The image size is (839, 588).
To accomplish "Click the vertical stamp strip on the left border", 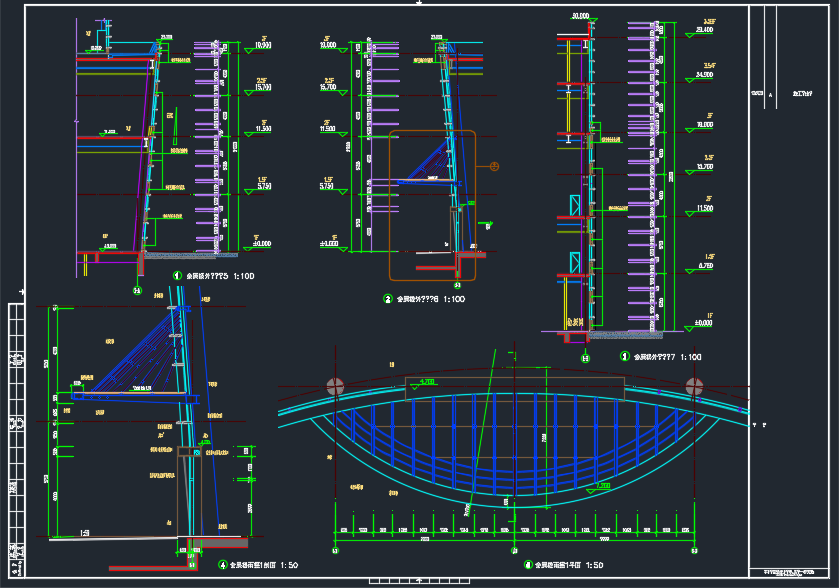I will click(x=14, y=440).
